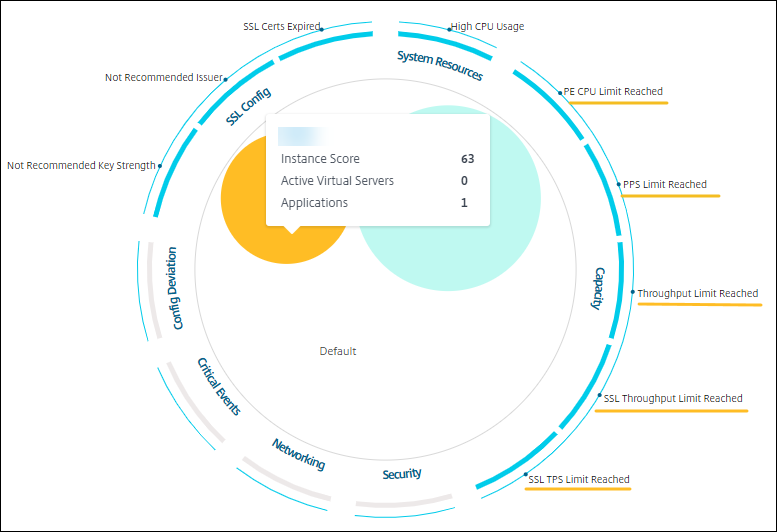This screenshot has height=532, width=777.
Task: Select the Security category label
Action: (402, 474)
